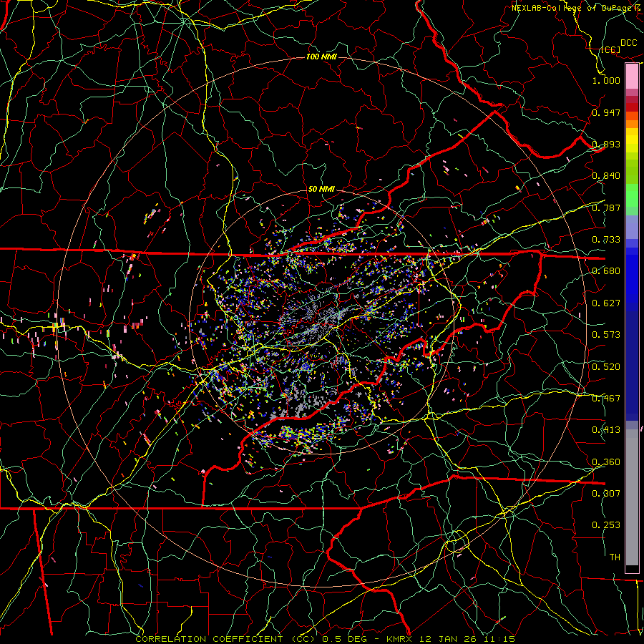Pick the gray segment of the color bar
The image size is (644, 644).
pos(632,497)
